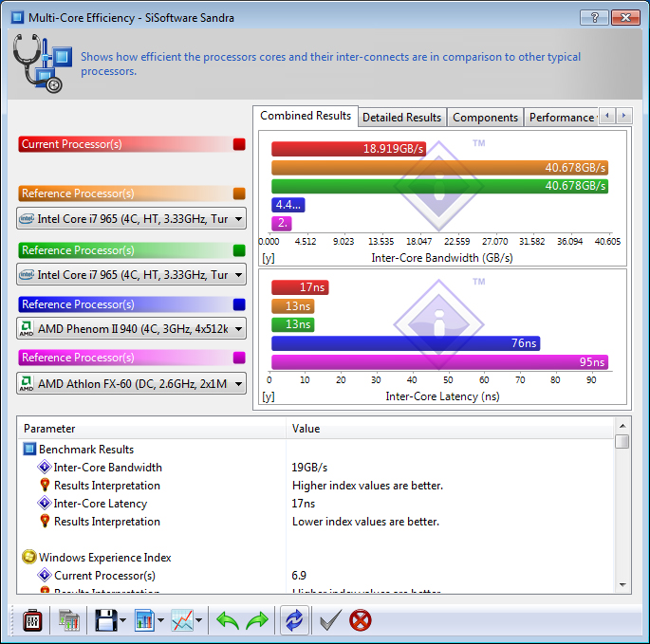Click the [y] label on latency chart
Viewport: 650px width, 644px height.
coord(269,396)
